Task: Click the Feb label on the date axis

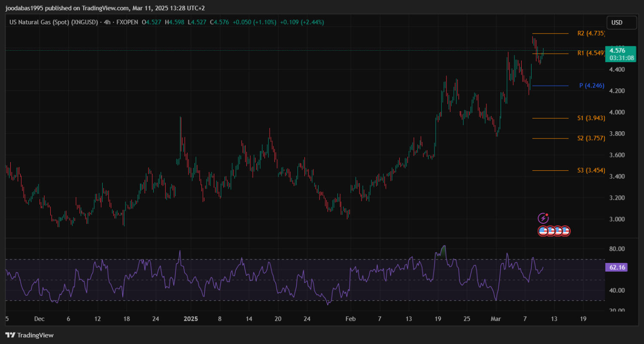Action: point(351,319)
